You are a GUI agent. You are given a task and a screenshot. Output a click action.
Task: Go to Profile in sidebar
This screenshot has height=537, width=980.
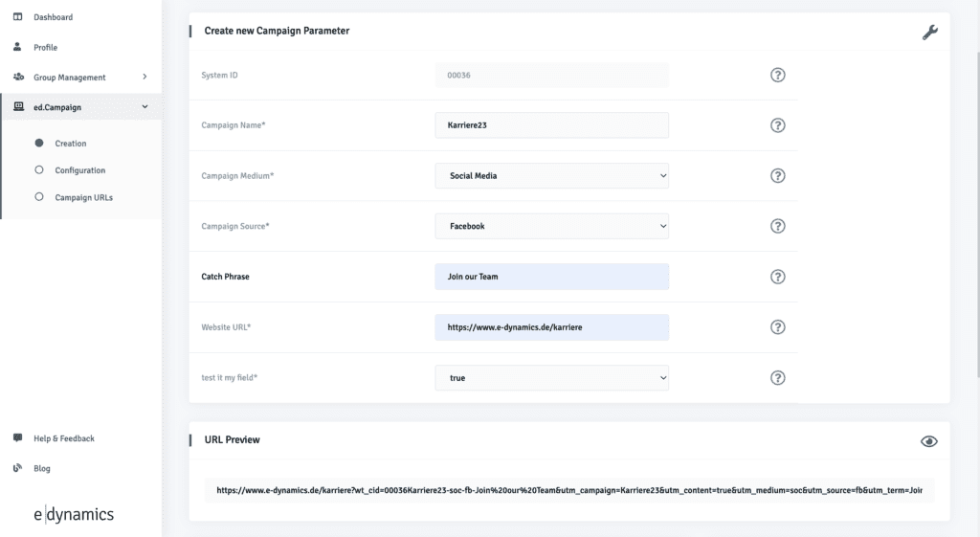(45, 47)
